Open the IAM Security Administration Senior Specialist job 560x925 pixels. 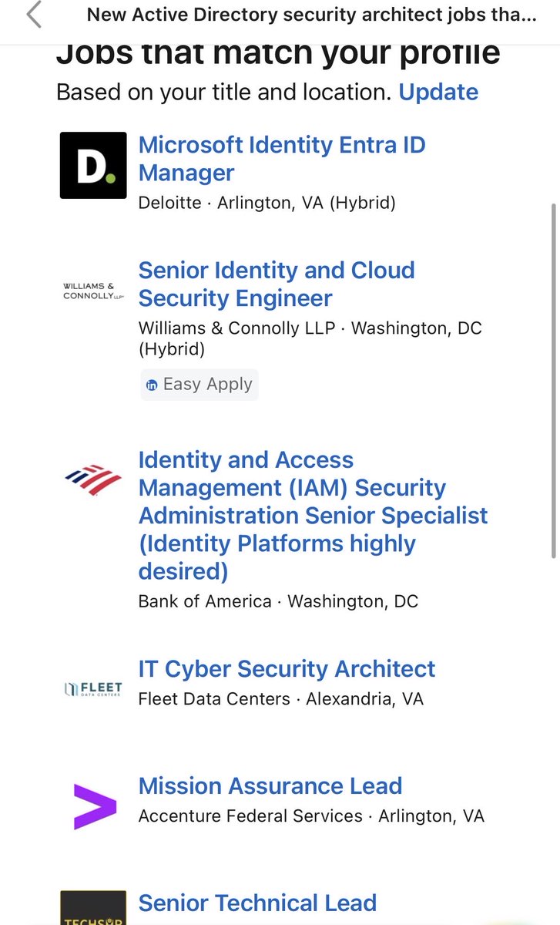tap(313, 516)
